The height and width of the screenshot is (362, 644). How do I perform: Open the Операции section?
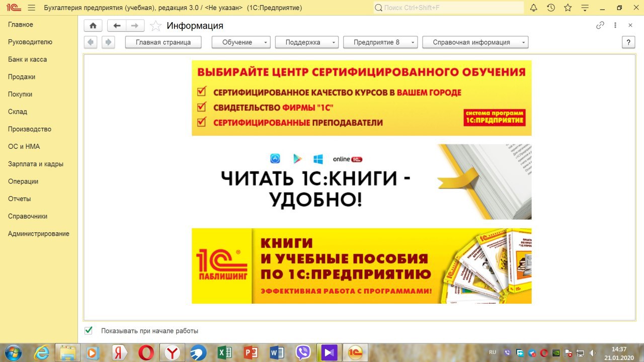coord(23,182)
